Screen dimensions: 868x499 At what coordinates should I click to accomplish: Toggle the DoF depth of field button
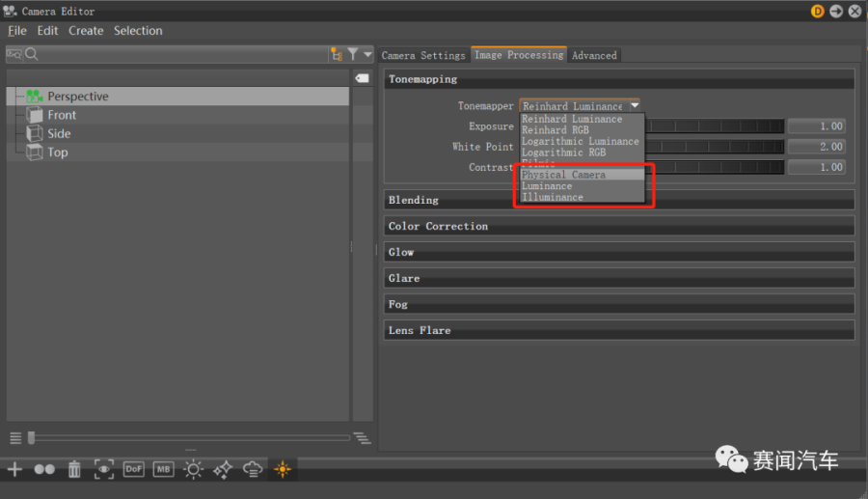(134, 469)
